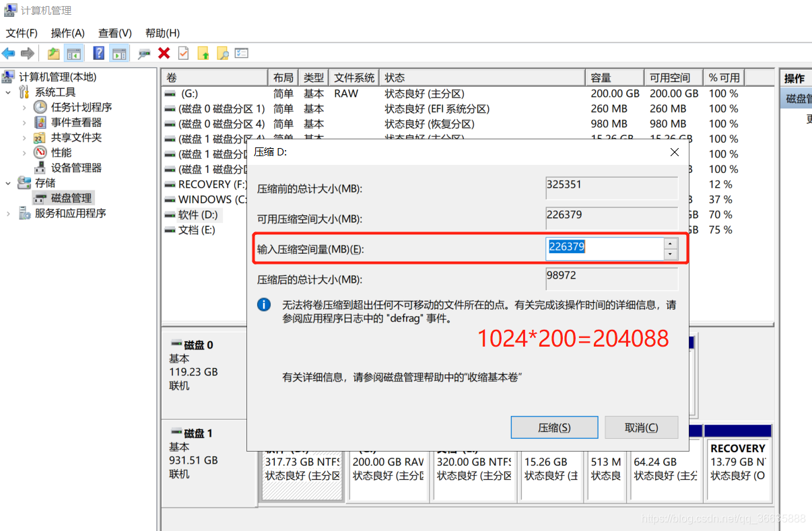
Task: Click the 取消(C) button
Action: tap(641, 427)
